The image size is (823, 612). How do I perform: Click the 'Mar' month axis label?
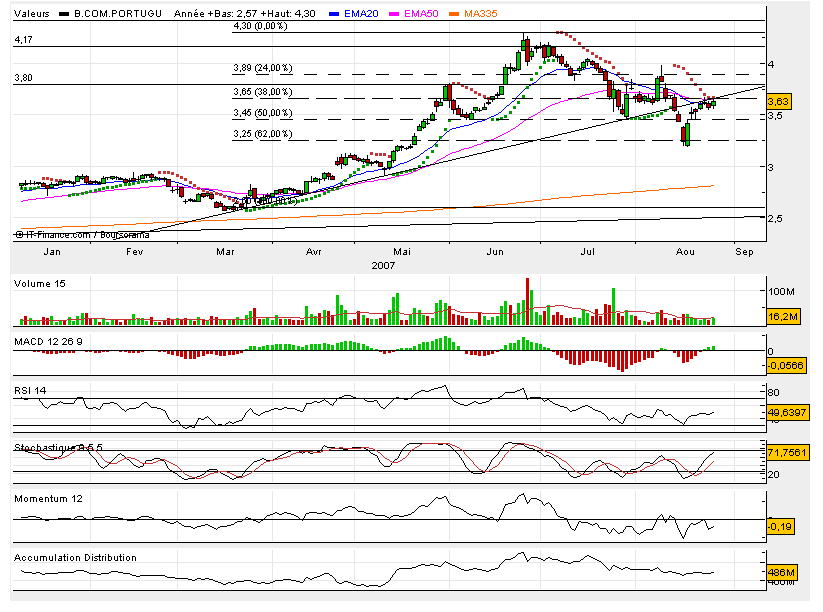pos(225,251)
